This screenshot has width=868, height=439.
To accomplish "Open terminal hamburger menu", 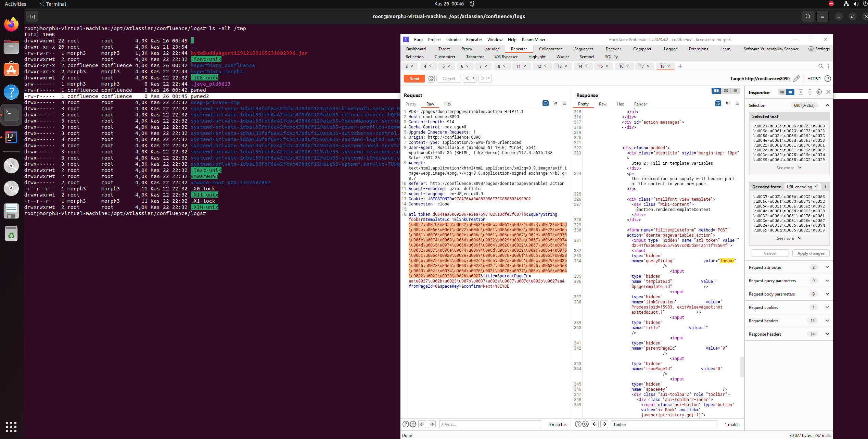I will [x=822, y=16].
